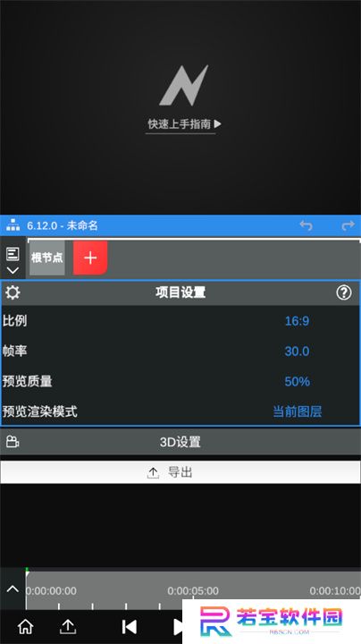Change the 当前图层 render mode option
The image size is (361, 644).
298,411
